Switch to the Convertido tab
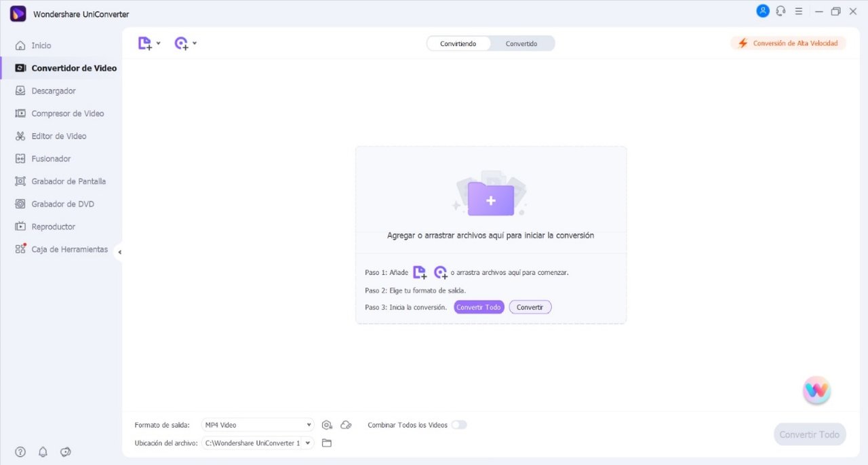This screenshot has height=465, width=868. (521, 43)
